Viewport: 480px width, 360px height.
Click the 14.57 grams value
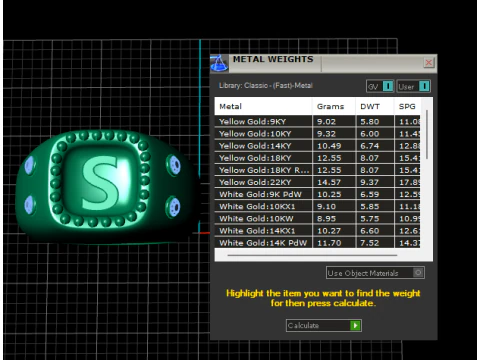(x=329, y=182)
